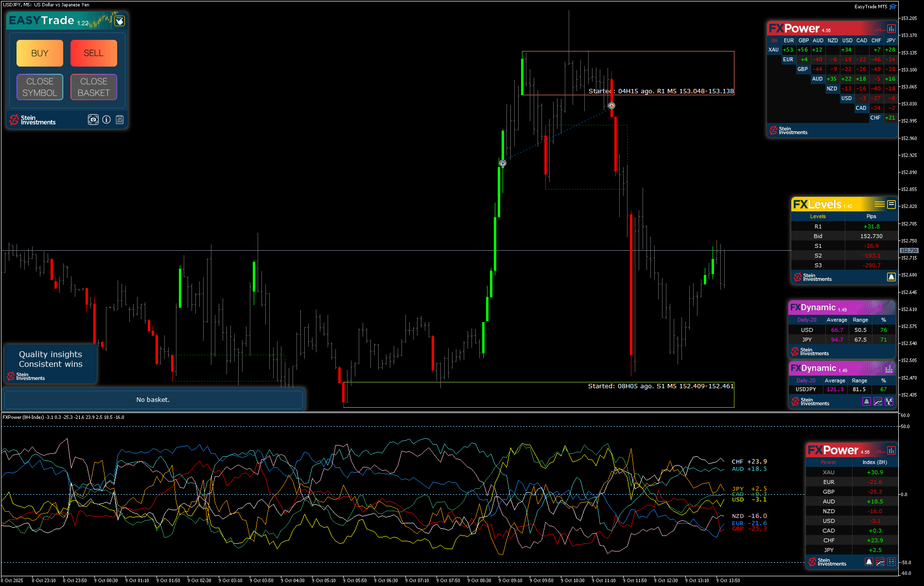Click Daily-20 in the USDJPY FXDynamic panel
Image resolution: width=924 pixels, height=586 pixels.
click(806, 380)
